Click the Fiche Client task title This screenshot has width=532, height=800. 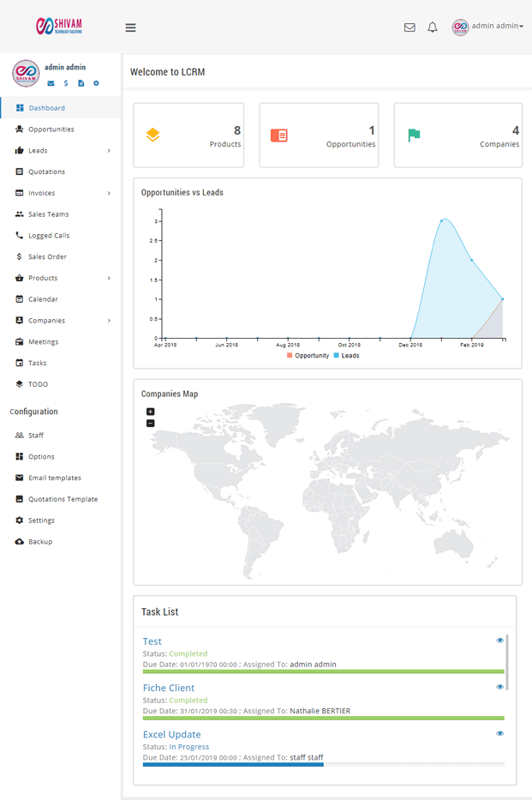click(169, 688)
